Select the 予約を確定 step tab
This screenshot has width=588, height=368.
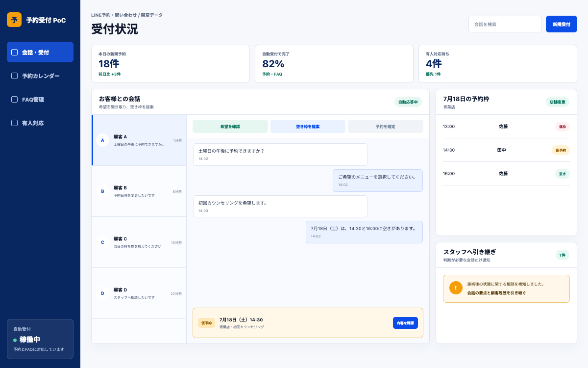click(x=386, y=126)
